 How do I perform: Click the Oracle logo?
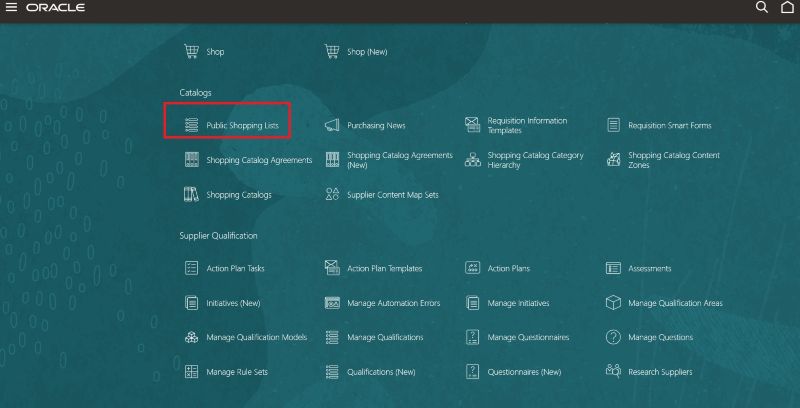tap(55, 8)
